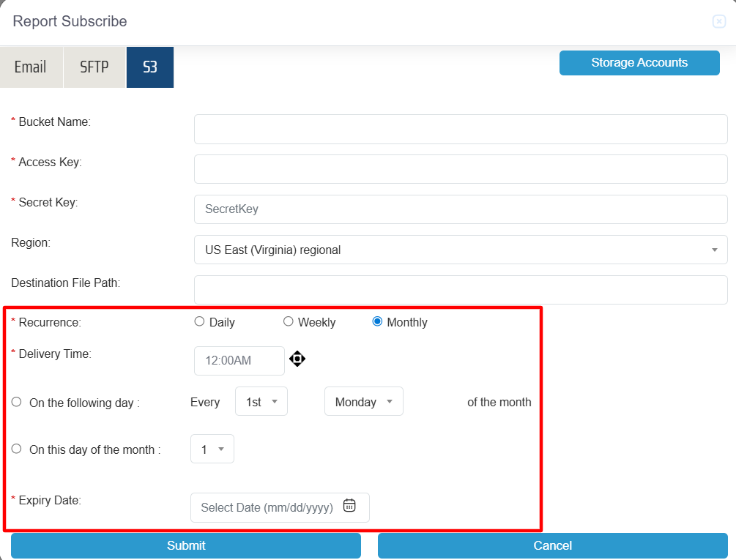Select the Daily recurrence option
Screen dimensions: 736x560
point(199,321)
